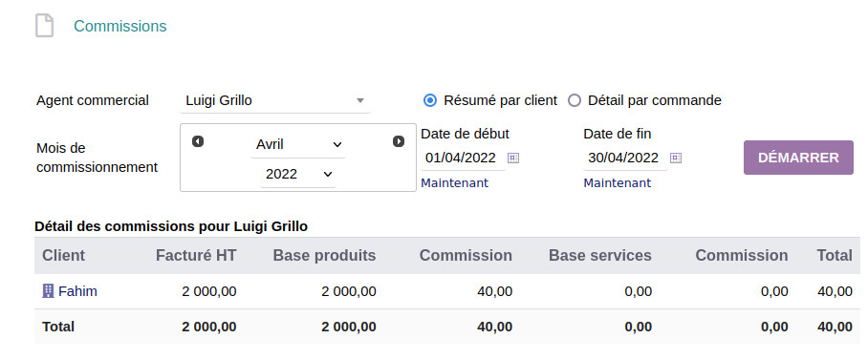This screenshot has width=868, height=360.
Task: Open the Fahim client link
Action: click(x=78, y=291)
